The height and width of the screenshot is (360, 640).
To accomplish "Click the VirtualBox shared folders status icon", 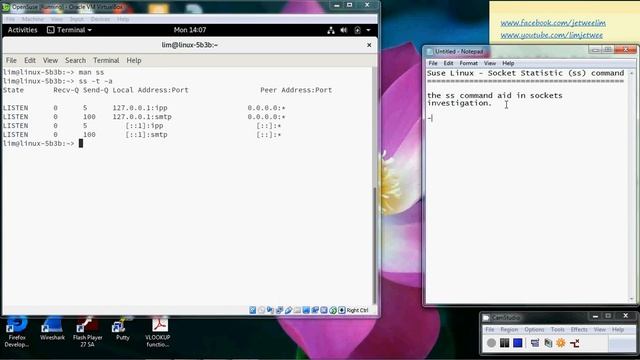I will 297,310.
